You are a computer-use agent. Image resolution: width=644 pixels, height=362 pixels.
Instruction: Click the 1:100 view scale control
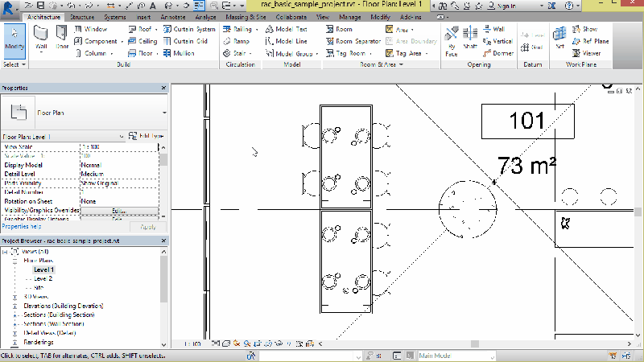[x=192, y=344]
